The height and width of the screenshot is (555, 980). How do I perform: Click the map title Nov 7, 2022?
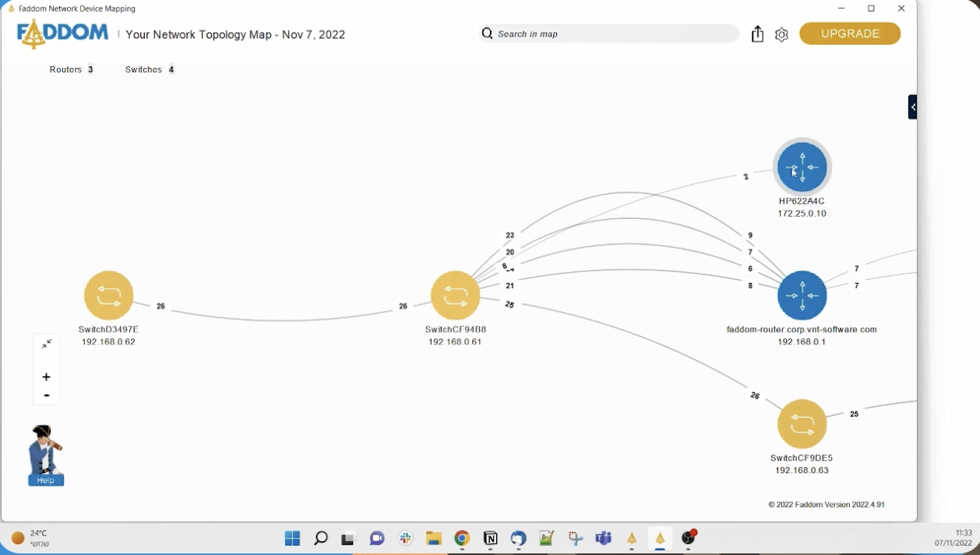click(x=235, y=34)
